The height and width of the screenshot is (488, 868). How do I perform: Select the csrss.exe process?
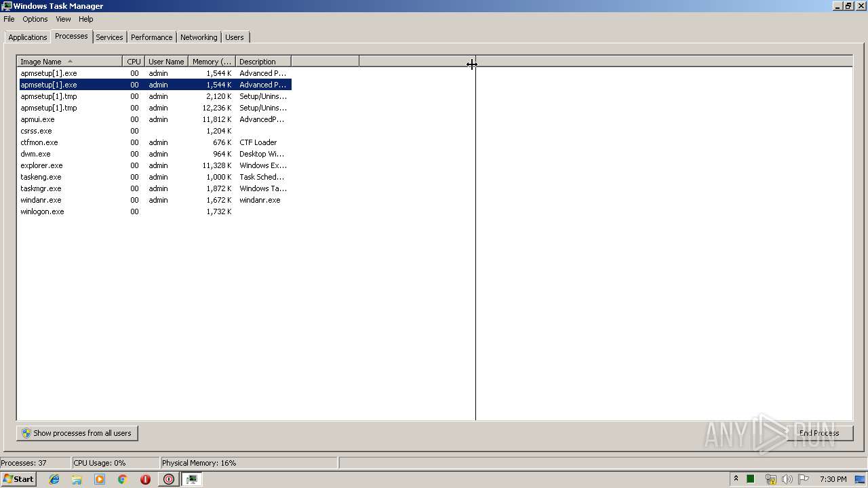tap(155, 131)
